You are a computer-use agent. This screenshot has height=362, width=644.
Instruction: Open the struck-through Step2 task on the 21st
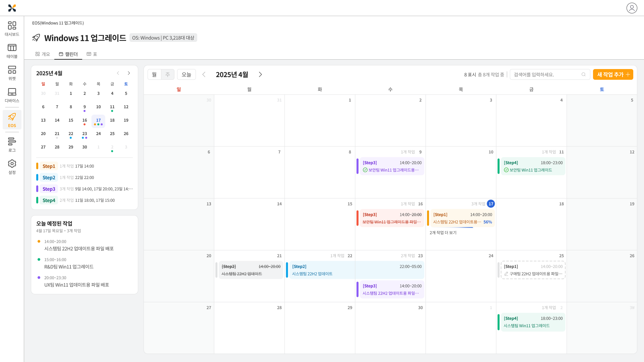250,270
